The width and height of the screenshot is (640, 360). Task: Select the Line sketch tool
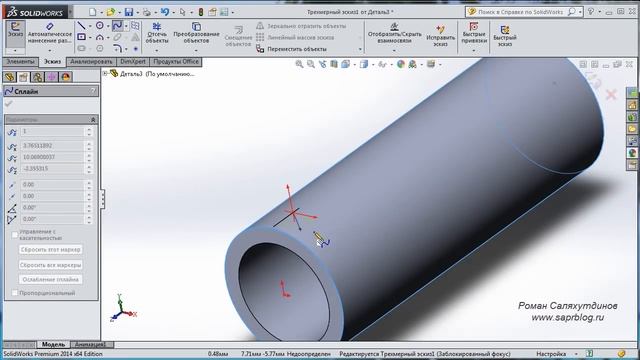(81, 26)
